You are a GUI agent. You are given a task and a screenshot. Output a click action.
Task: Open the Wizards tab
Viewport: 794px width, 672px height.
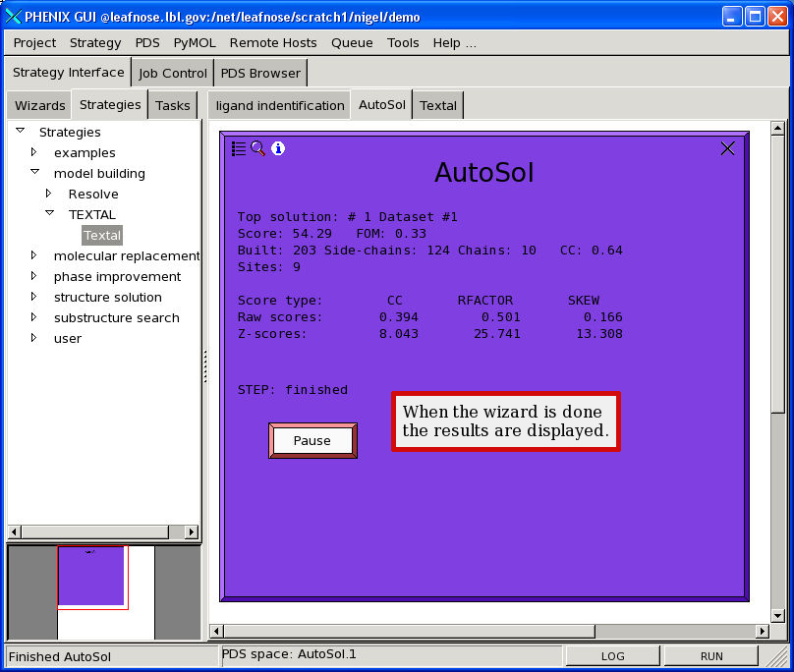[x=39, y=105]
